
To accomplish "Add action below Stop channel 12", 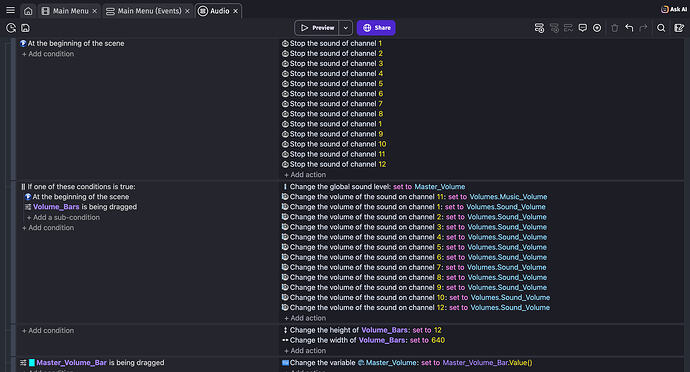I will click(305, 175).
